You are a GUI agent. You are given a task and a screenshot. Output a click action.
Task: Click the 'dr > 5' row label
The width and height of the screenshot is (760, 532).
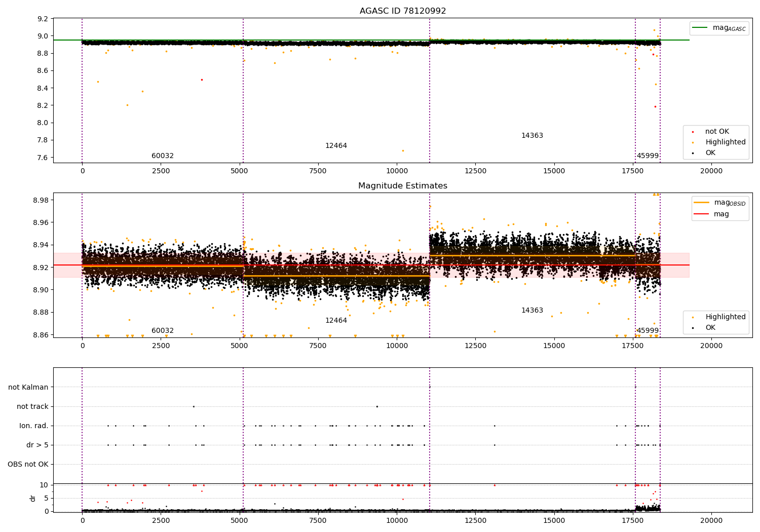click(37, 445)
